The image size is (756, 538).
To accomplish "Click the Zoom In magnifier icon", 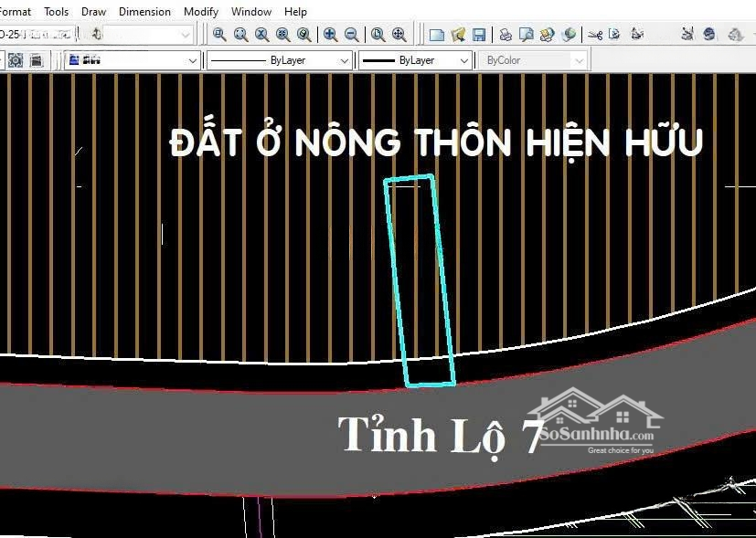I will [330, 35].
